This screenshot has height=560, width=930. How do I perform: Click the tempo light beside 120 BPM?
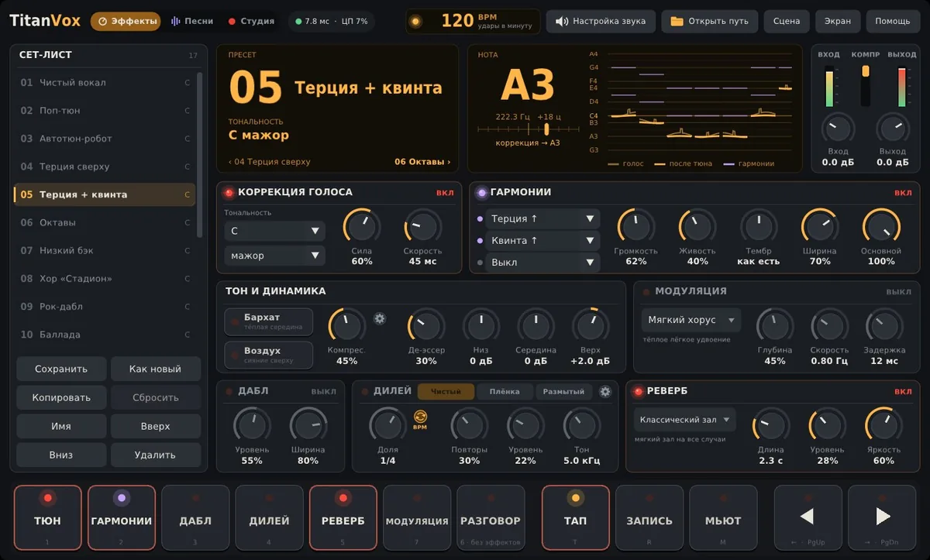415,22
